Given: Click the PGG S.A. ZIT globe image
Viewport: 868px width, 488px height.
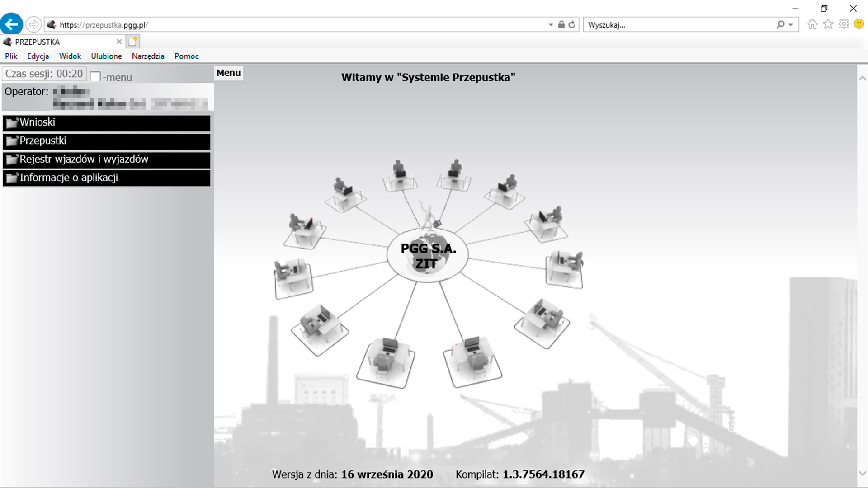Looking at the screenshot, I should pyautogui.click(x=428, y=255).
